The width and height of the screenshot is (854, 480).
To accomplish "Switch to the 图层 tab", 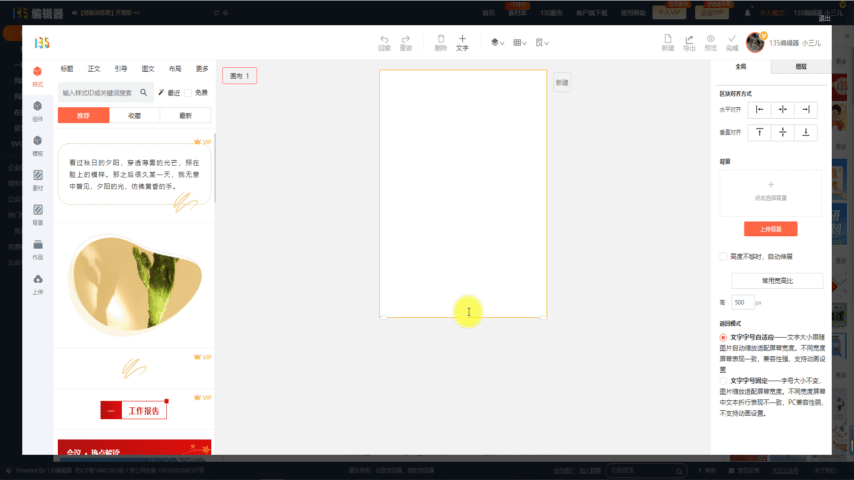I will click(x=801, y=66).
